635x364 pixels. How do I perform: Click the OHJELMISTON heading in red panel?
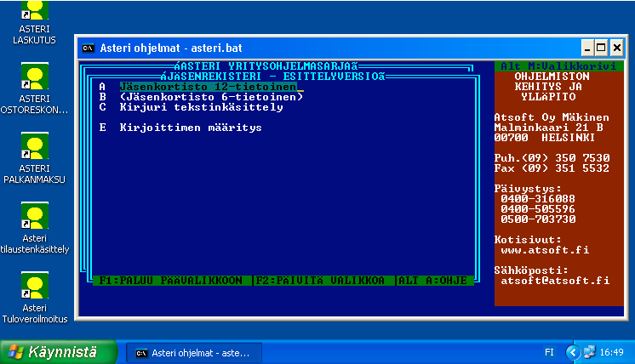552,77
